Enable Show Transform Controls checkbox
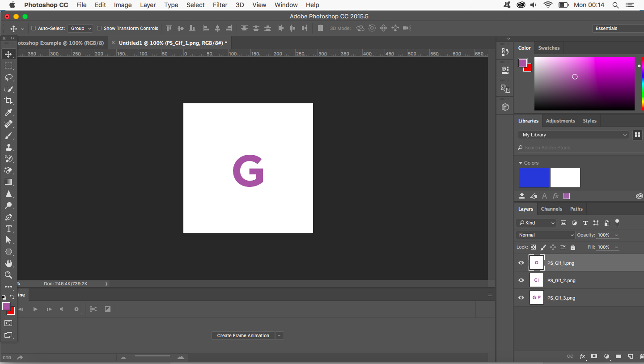Screen dimensions: 644x364 pyautogui.click(x=99, y=28)
